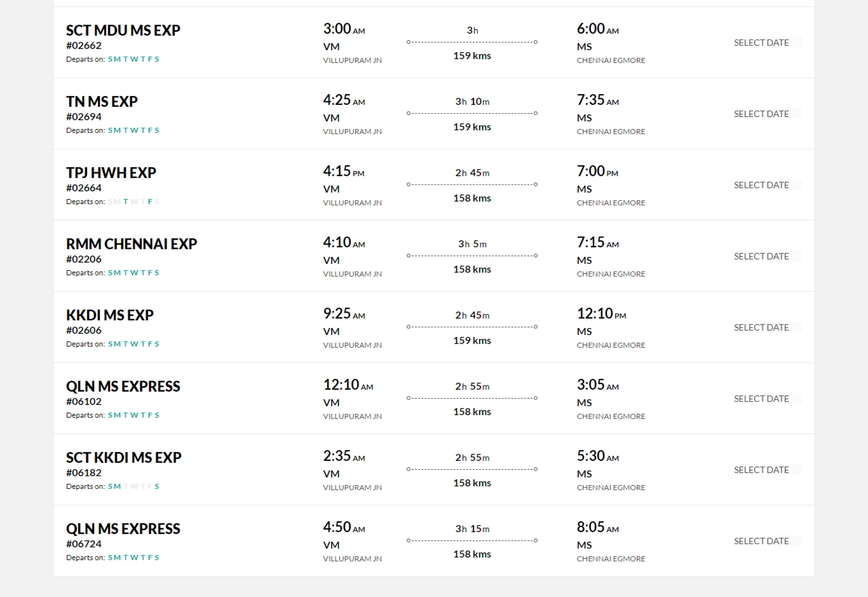Viewport: 868px width, 597px height.
Task: Click the 12:10 PM arrival time
Action: coord(601,313)
